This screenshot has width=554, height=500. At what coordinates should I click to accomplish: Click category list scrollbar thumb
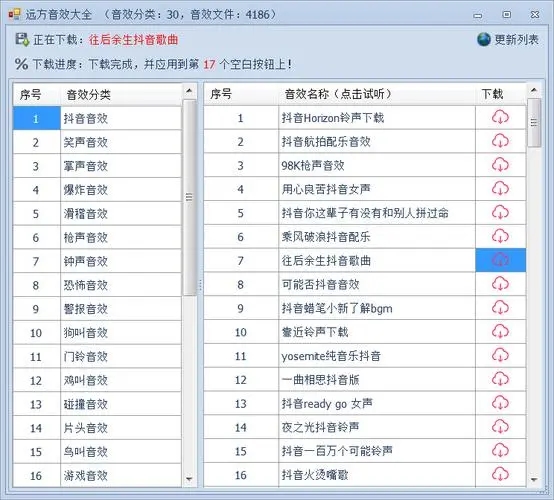click(189, 197)
